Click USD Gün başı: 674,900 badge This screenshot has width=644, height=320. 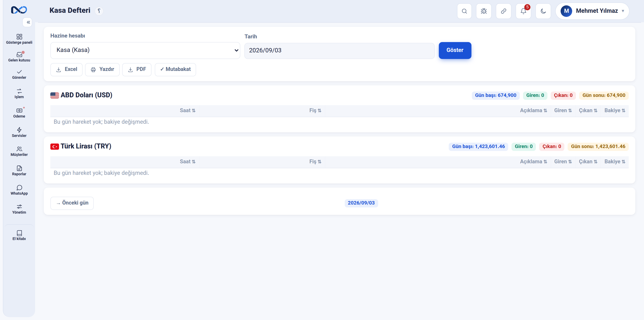[496, 95]
